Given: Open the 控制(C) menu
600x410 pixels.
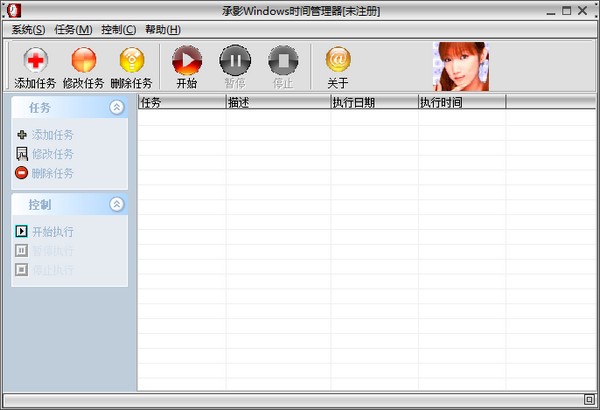Looking at the screenshot, I should 119,29.
